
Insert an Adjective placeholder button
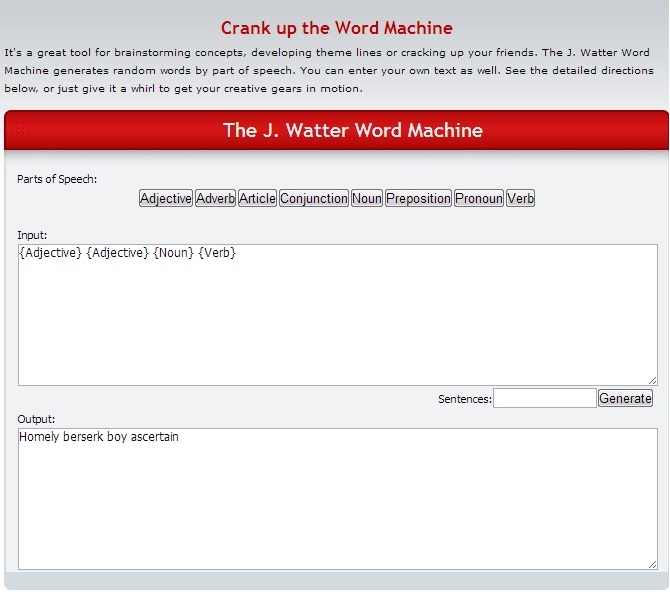(x=166, y=198)
